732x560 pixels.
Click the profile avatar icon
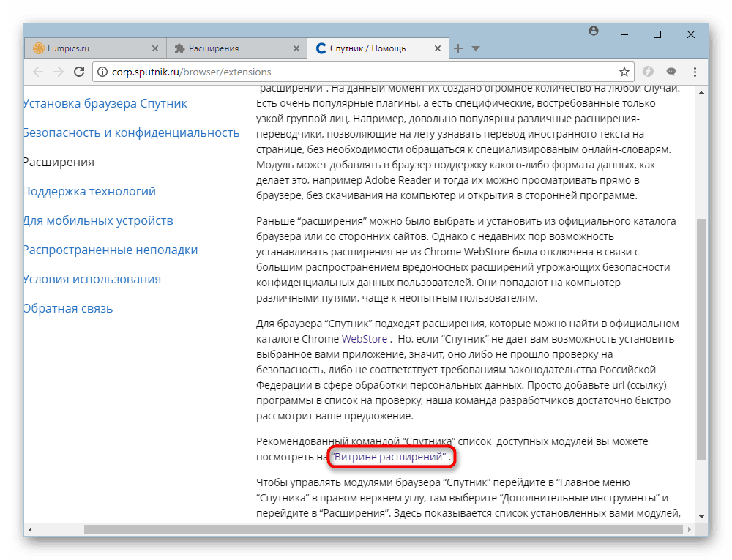click(x=594, y=31)
